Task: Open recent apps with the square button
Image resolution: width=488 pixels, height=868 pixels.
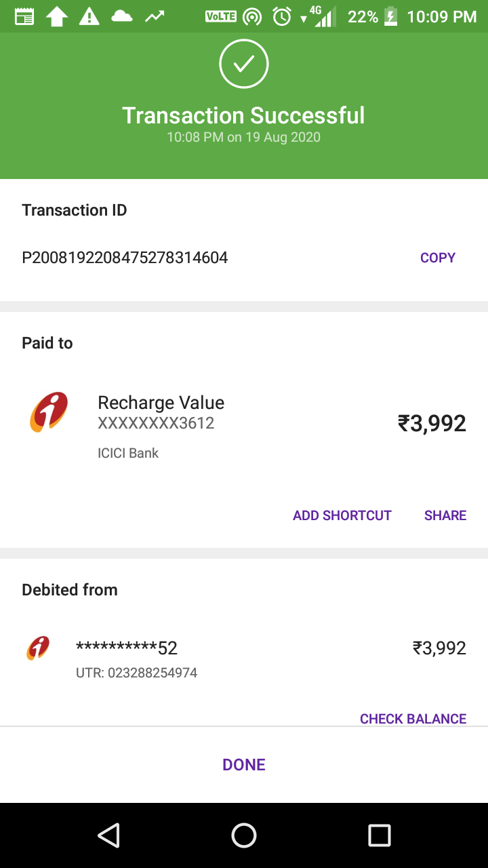Action: pyautogui.click(x=379, y=835)
